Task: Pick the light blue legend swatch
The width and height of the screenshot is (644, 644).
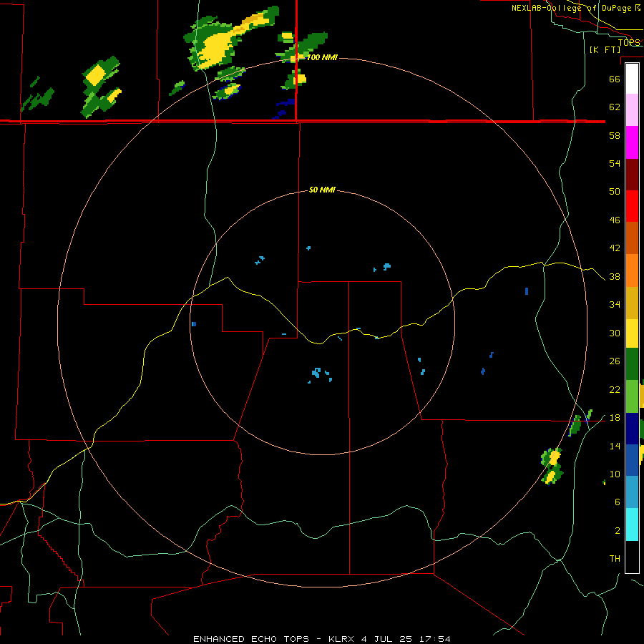Action: 632,492
